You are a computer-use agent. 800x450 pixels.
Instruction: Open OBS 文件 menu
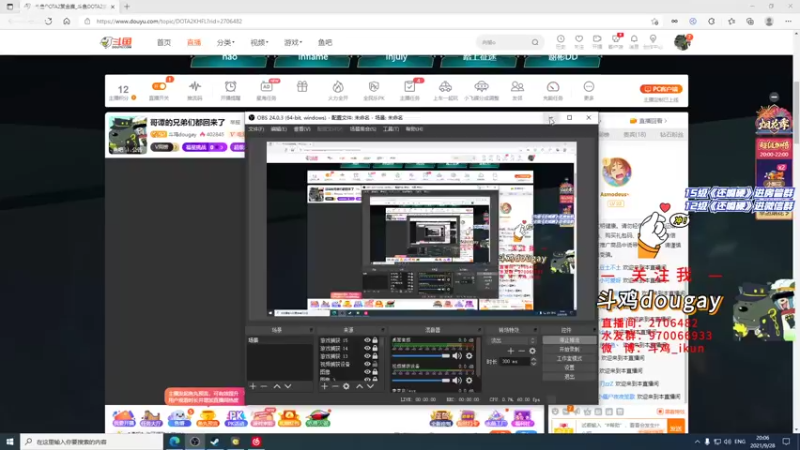click(x=256, y=129)
